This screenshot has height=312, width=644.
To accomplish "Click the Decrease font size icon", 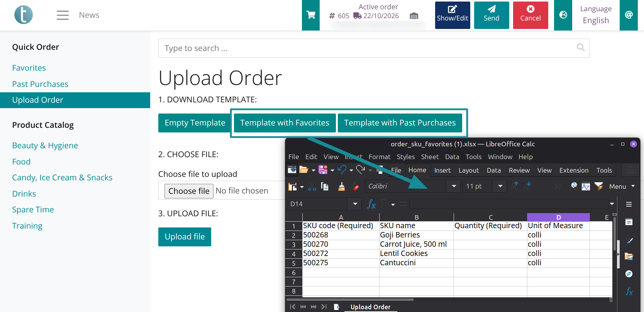I will tap(527, 186).
